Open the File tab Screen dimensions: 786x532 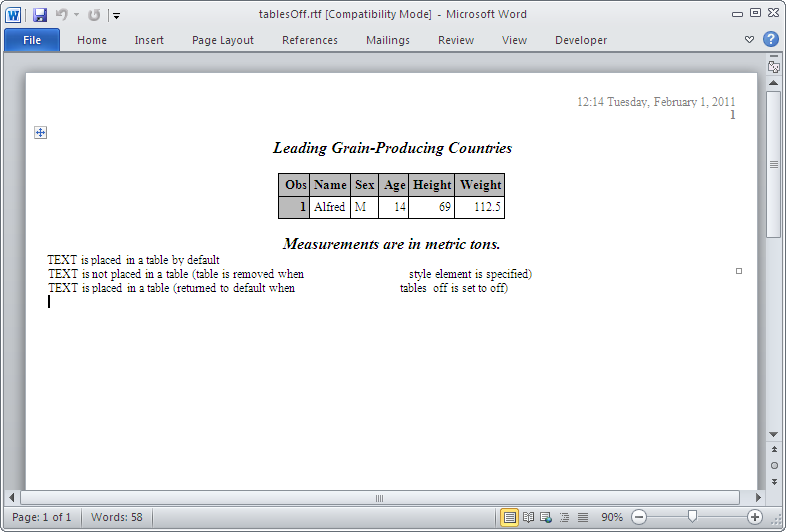[32, 40]
